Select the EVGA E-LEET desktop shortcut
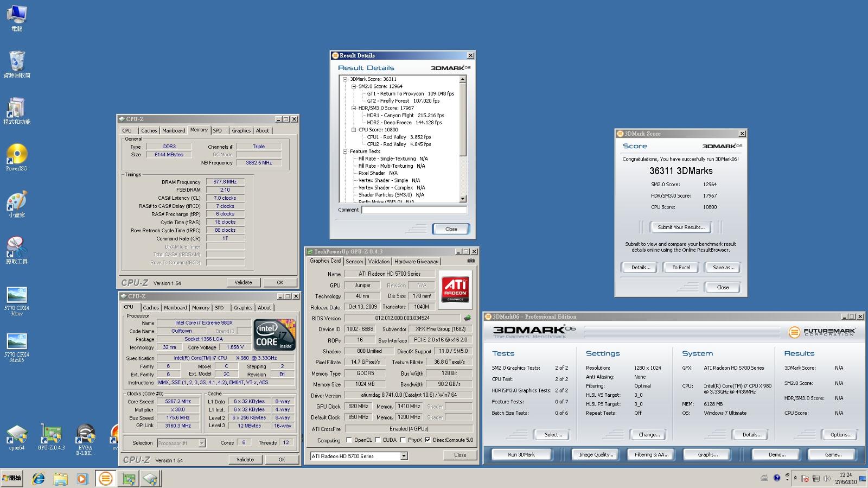This screenshot has width=868, height=488. click(x=85, y=439)
